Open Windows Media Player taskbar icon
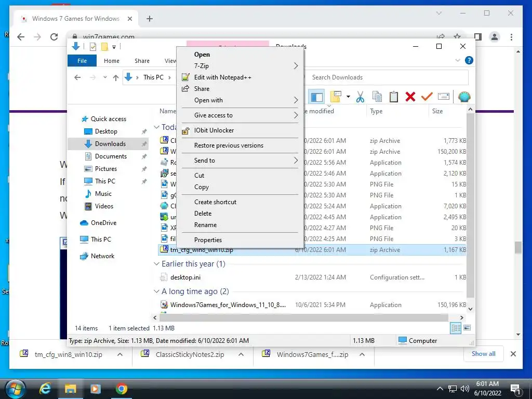Image resolution: width=532 pixels, height=399 pixels. [96, 389]
